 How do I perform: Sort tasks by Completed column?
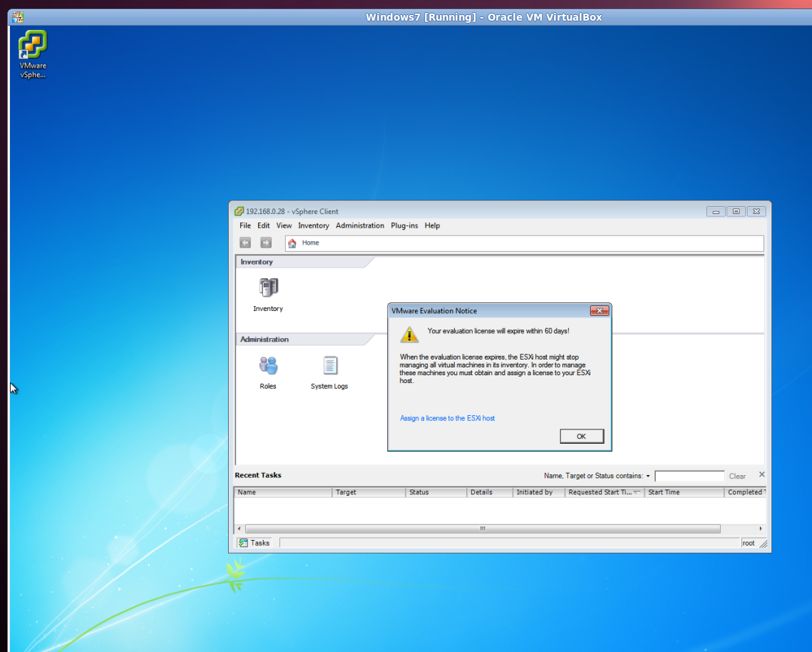(745, 492)
